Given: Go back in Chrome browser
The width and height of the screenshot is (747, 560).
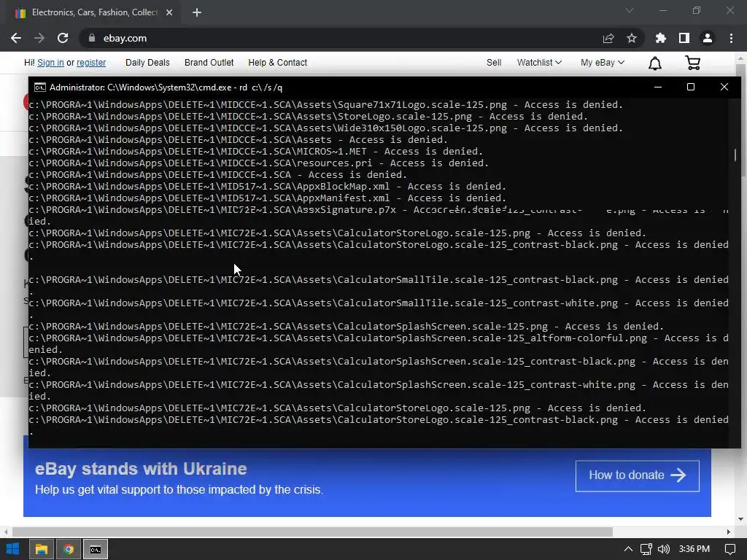Looking at the screenshot, I should coord(16,38).
